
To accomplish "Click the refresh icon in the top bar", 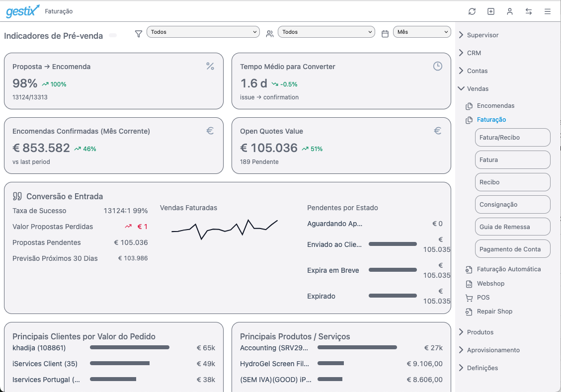I will [x=472, y=11].
